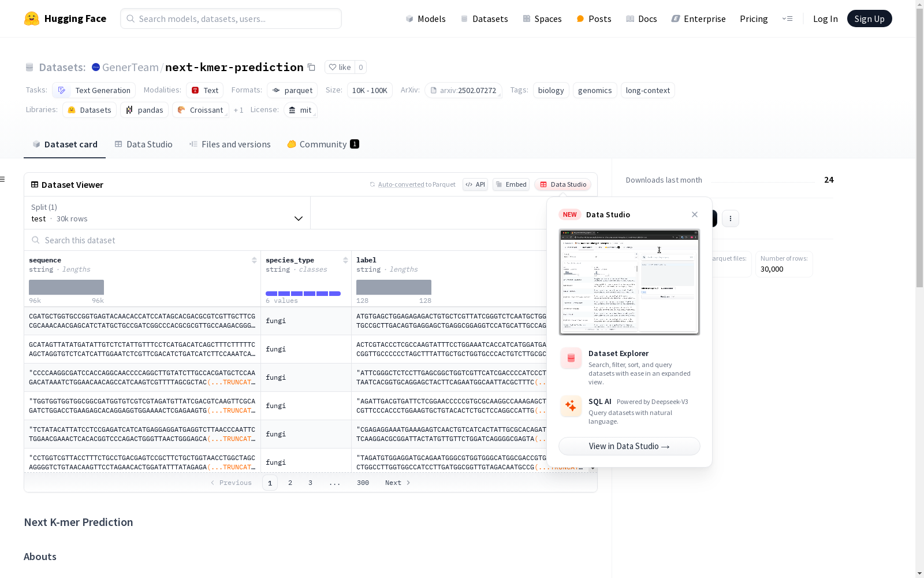Sort the species_type column

[345, 260]
